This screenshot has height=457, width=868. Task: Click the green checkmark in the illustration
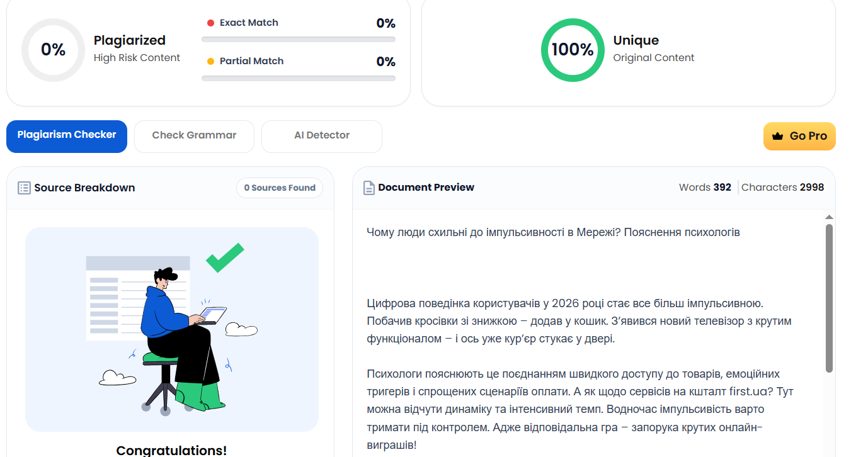tap(224, 257)
